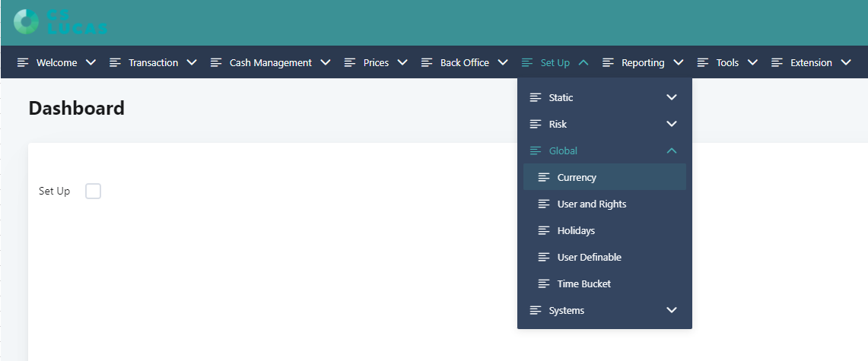Click the list icon next to Systems
Image resolution: width=868 pixels, height=361 pixels.
tap(536, 311)
